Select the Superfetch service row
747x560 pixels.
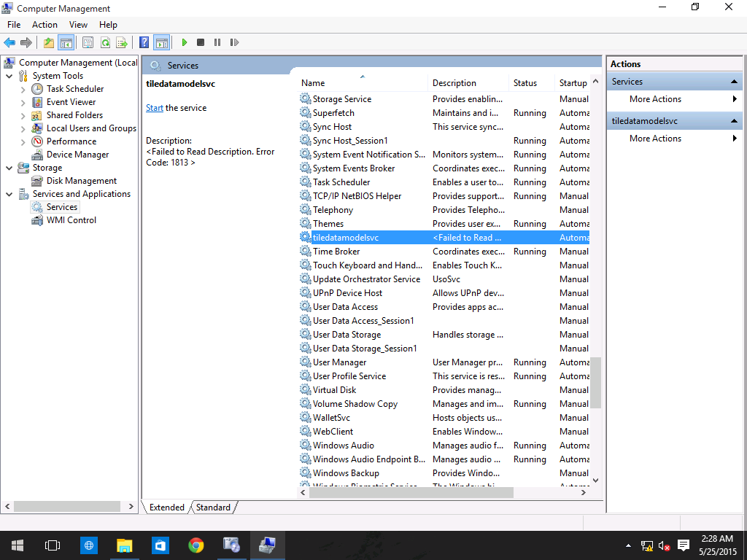444,113
